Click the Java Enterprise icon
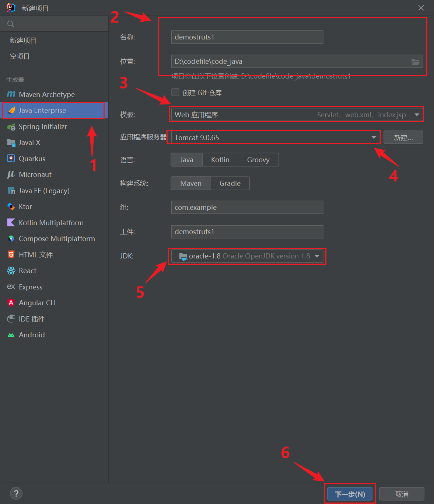Screen dimensions: 434x504 (x=11, y=110)
